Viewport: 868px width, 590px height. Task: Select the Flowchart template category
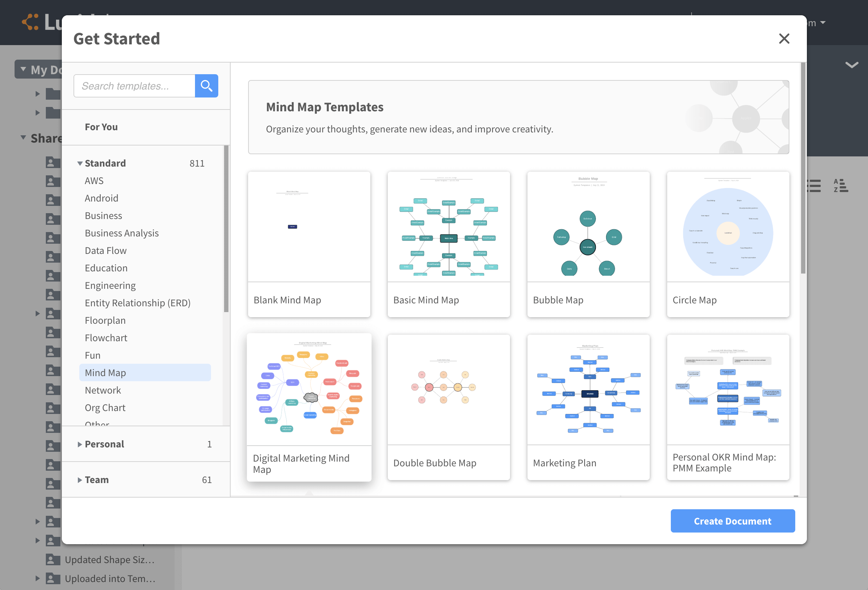pyautogui.click(x=106, y=338)
